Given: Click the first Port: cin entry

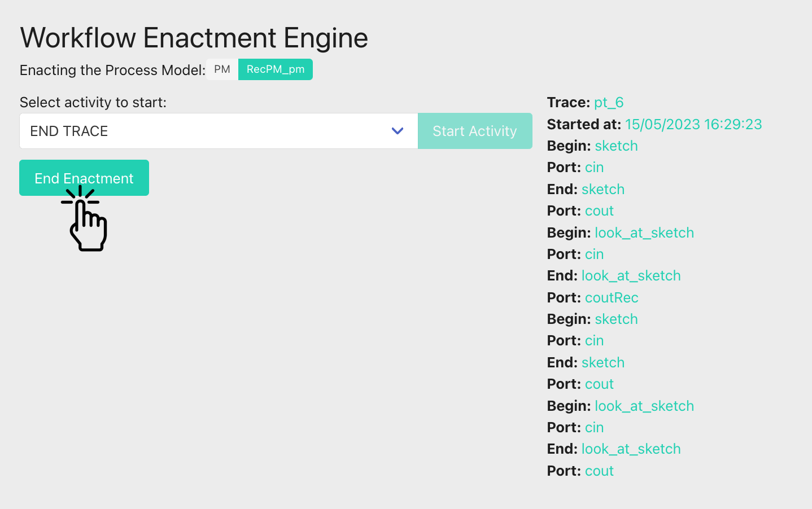Looking at the screenshot, I should pos(575,167).
